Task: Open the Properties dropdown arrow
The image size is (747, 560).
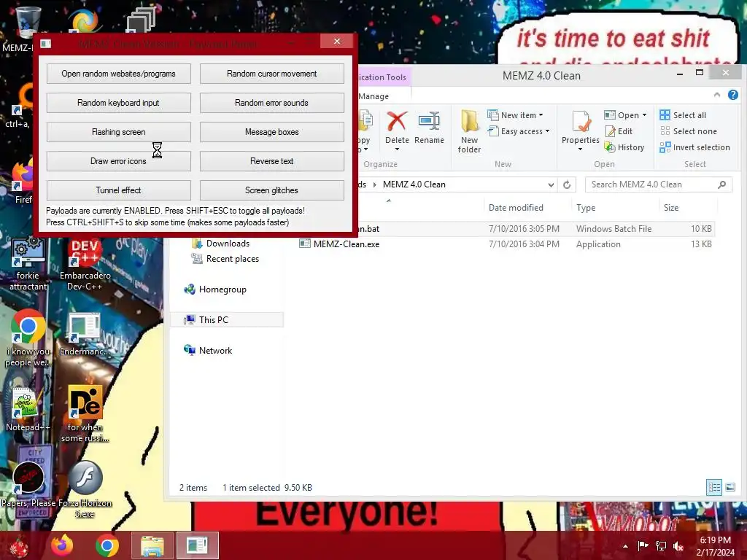Action: tap(580, 149)
